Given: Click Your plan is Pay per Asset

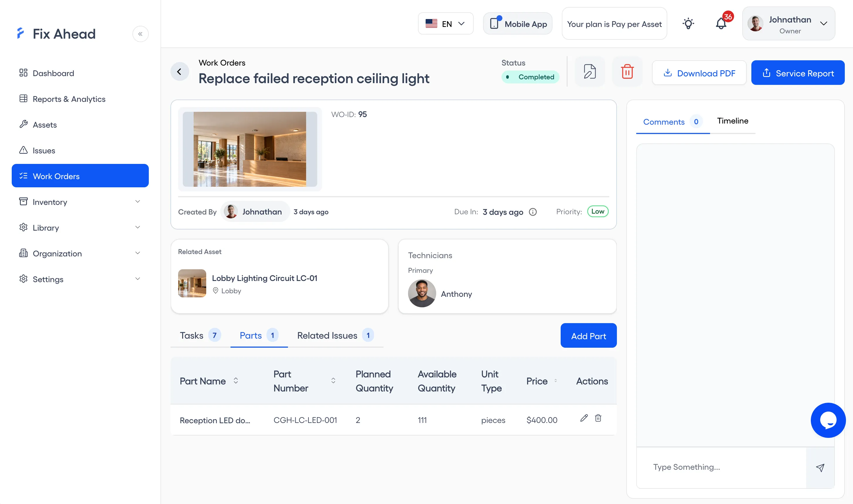Looking at the screenshot, I should (614, 24).
